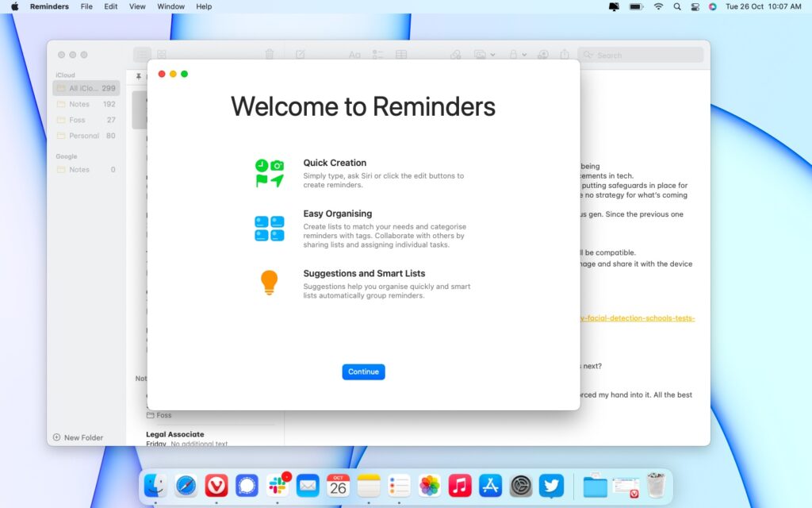This screenshot has width=812, height=508.
Task: Add a checklist with the checklist icon
Action: click(377, 54)
